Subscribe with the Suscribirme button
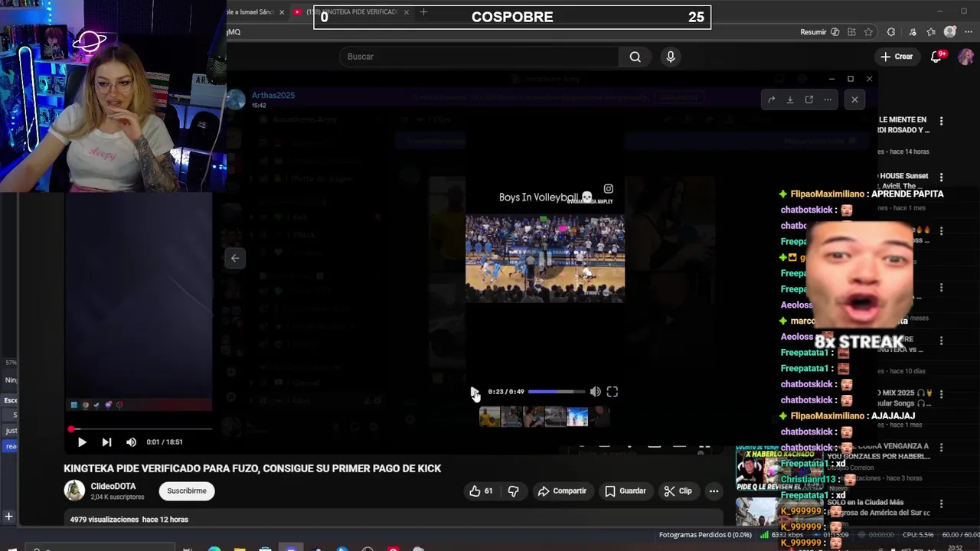This screenshot has height=551, width=980. tap(187, 491)
